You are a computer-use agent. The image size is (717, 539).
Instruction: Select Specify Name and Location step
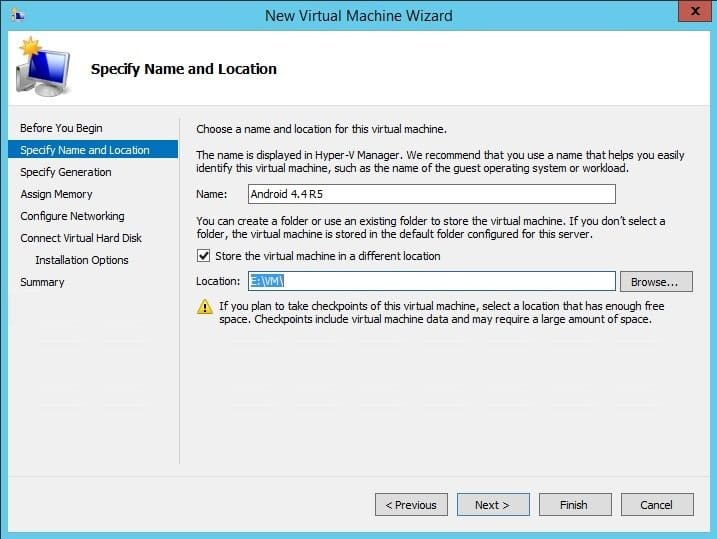pos(93,149)
